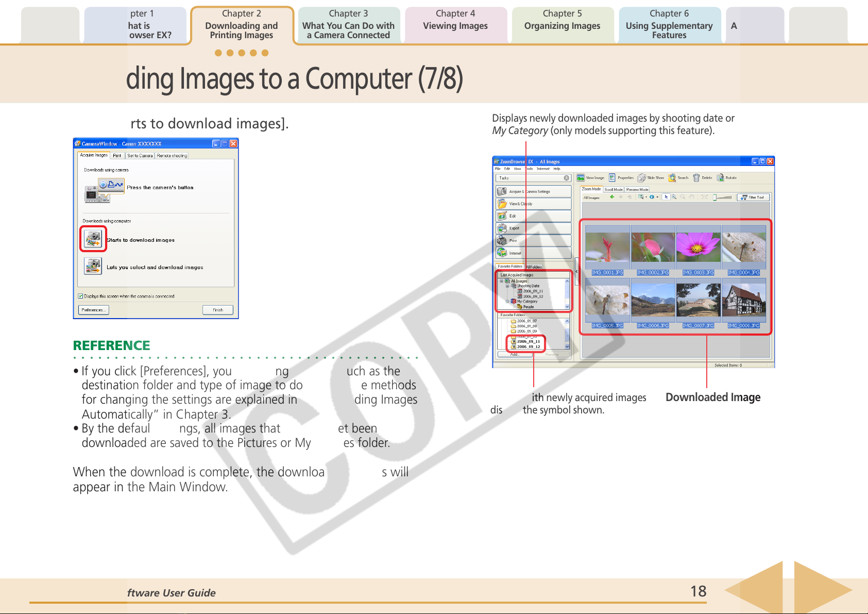868x614 pixels.
Task: Click the Starts to download images icon
Action: 93,239
